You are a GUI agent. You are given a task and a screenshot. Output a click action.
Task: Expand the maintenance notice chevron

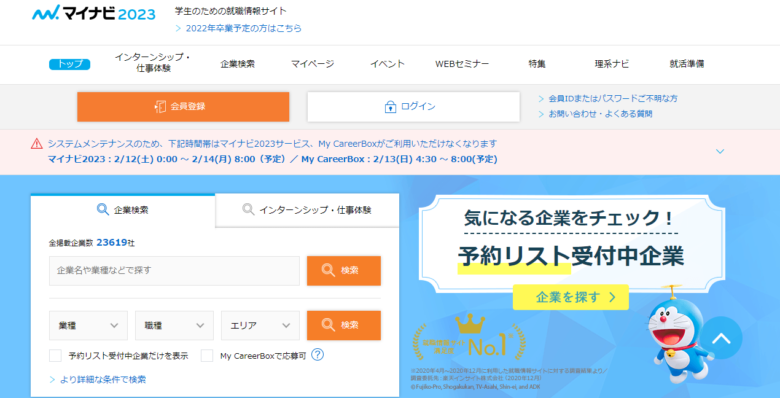(x=720, y=151)
